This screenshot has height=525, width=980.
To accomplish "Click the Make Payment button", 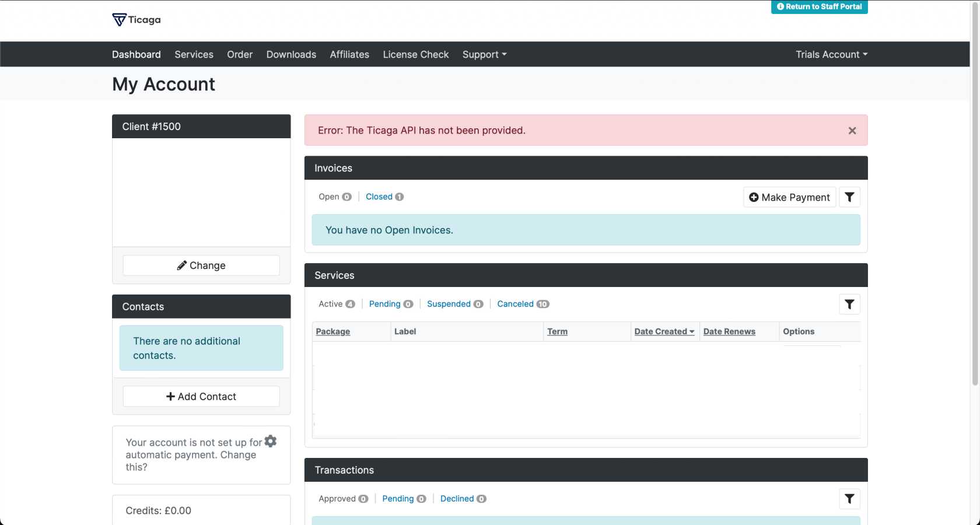I will pos(789,197).
